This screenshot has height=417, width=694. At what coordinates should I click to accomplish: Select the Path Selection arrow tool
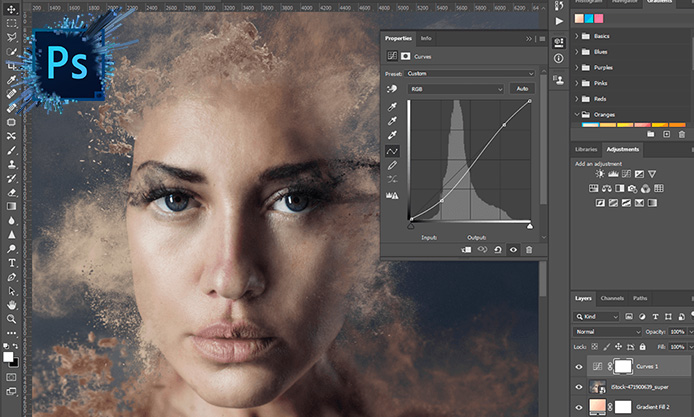pyautogui.click(x=12, y=291)
